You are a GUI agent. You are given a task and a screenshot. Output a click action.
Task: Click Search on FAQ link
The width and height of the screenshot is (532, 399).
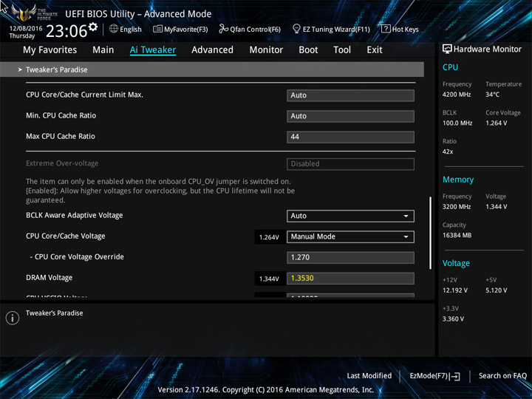[x=502, y=376]
